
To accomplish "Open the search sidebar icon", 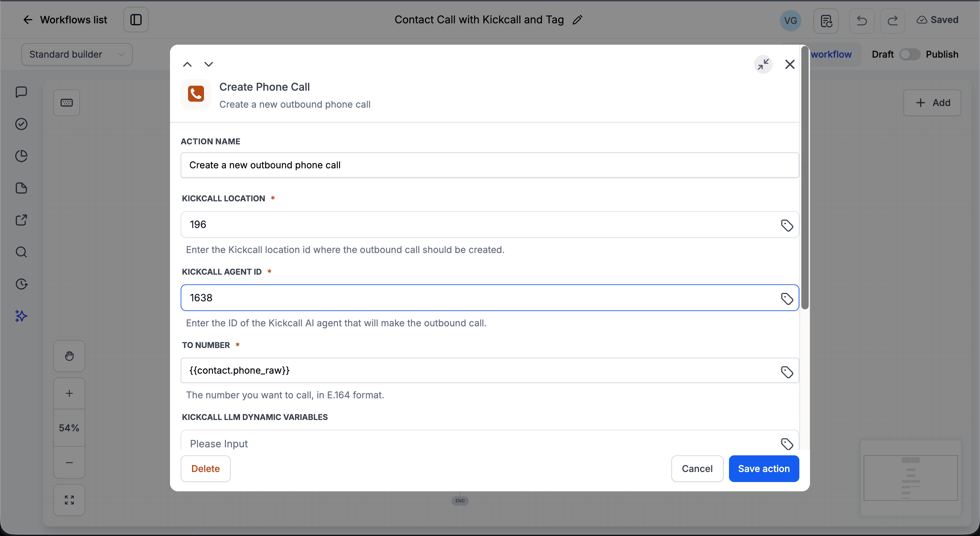I will (21, 252).
